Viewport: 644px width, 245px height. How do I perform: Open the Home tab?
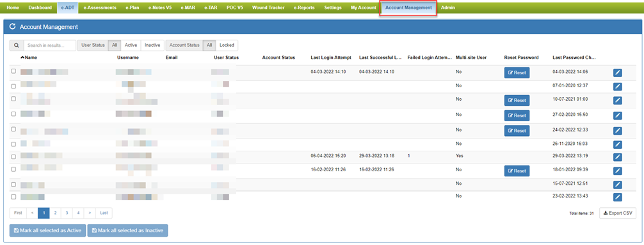click(x=13, y=8)
